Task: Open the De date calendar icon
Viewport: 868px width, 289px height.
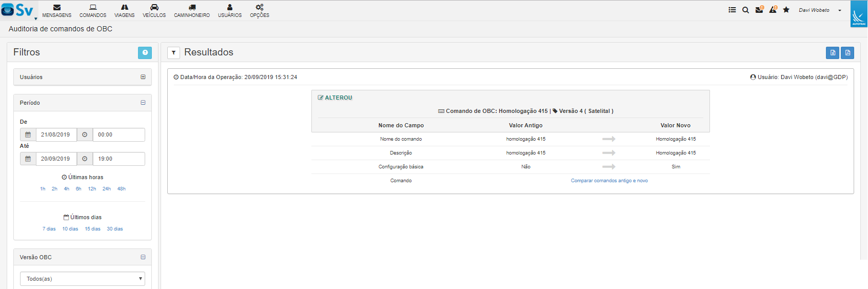Action: [x=28, y=134]
